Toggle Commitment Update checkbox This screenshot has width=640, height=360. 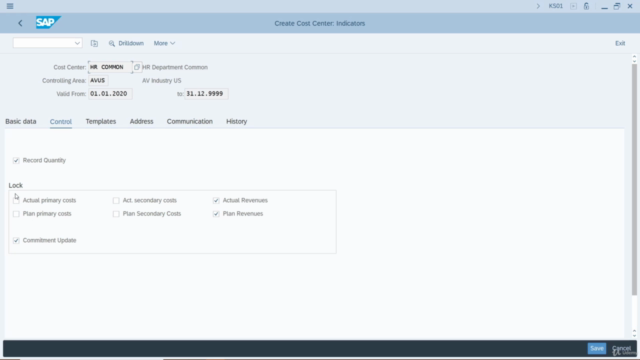tap(16, 240)
